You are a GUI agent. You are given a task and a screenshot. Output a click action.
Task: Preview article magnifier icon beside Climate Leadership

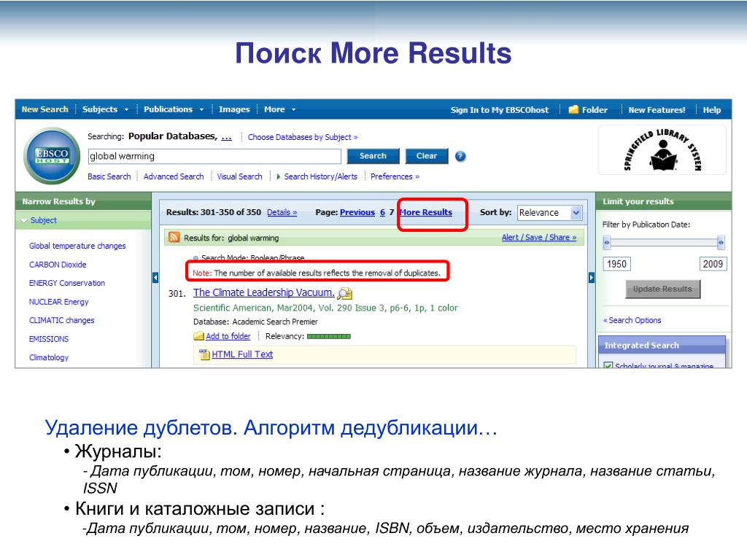click(344, 293)
